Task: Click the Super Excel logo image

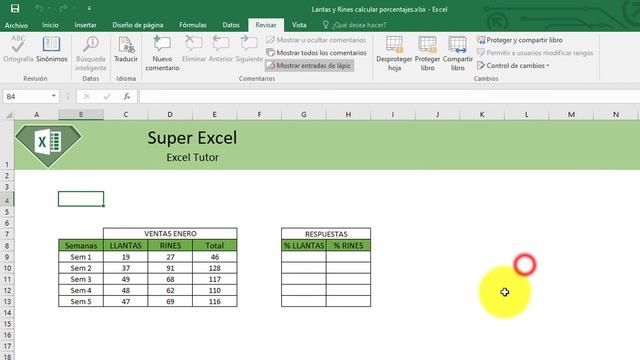Action: (48, 146)
